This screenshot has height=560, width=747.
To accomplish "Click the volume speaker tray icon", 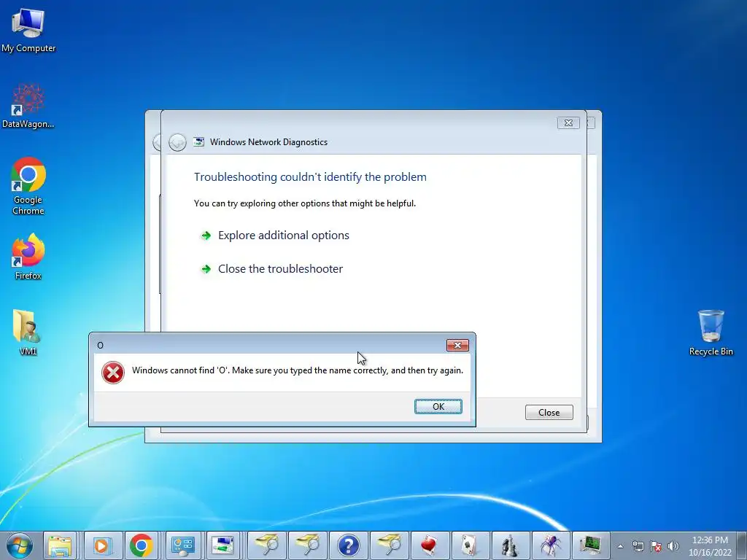I will point(673,546).
